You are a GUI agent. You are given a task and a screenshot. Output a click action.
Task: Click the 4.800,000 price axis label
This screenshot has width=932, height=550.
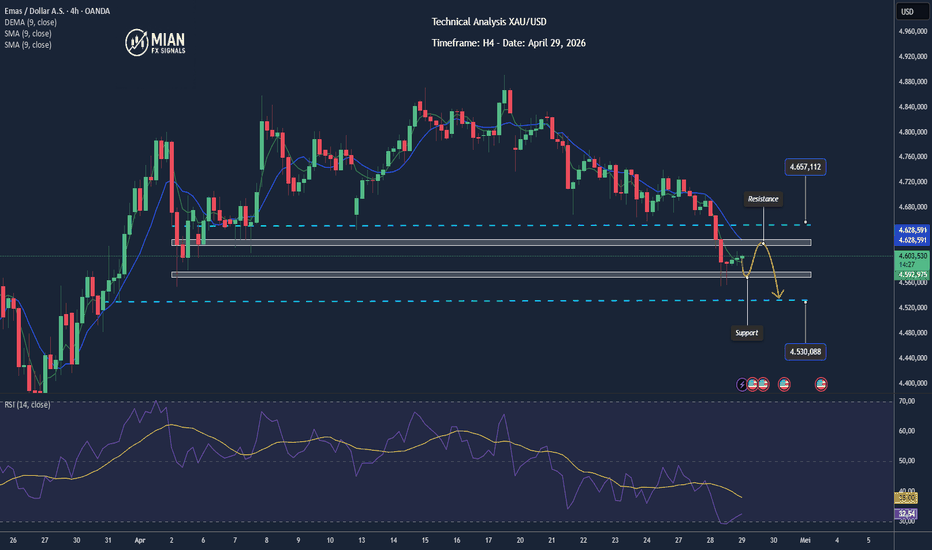pos(912,132)
